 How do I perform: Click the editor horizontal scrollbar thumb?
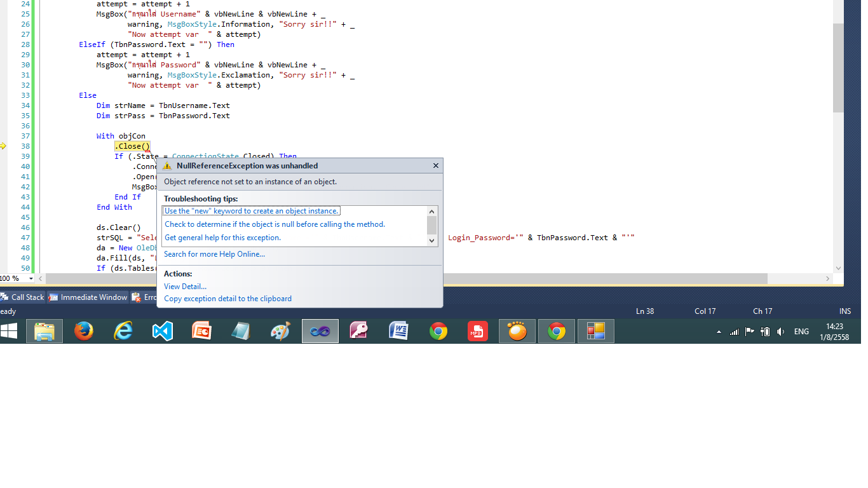407,278
